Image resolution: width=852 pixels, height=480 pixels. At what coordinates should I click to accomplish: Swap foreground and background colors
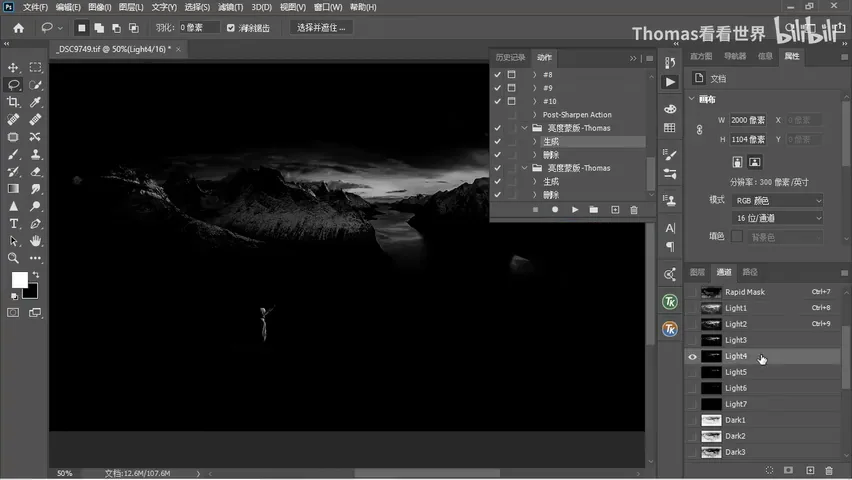[36, 275]
